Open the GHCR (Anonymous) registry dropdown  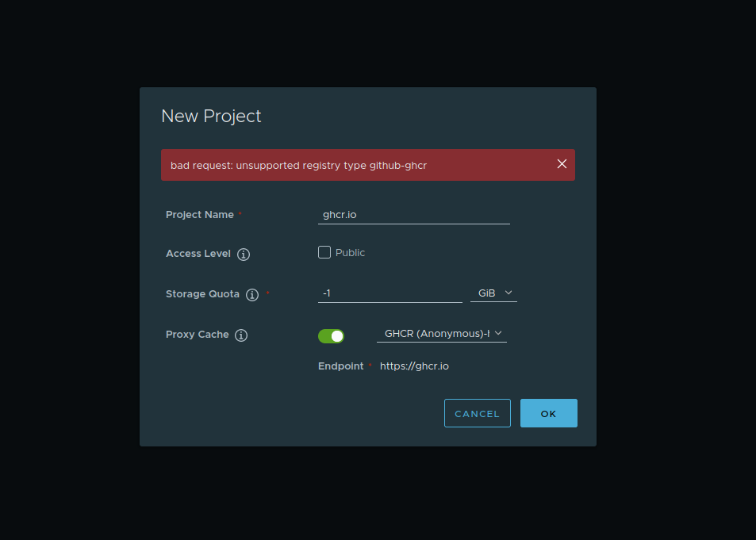click(441, 333)
